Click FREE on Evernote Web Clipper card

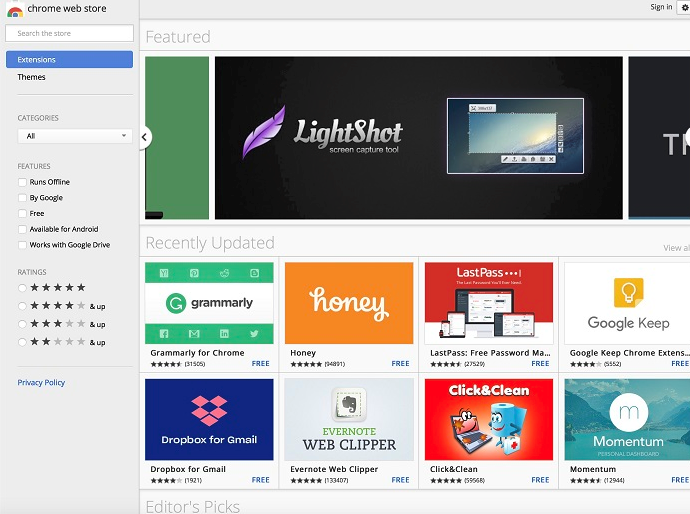400,480
